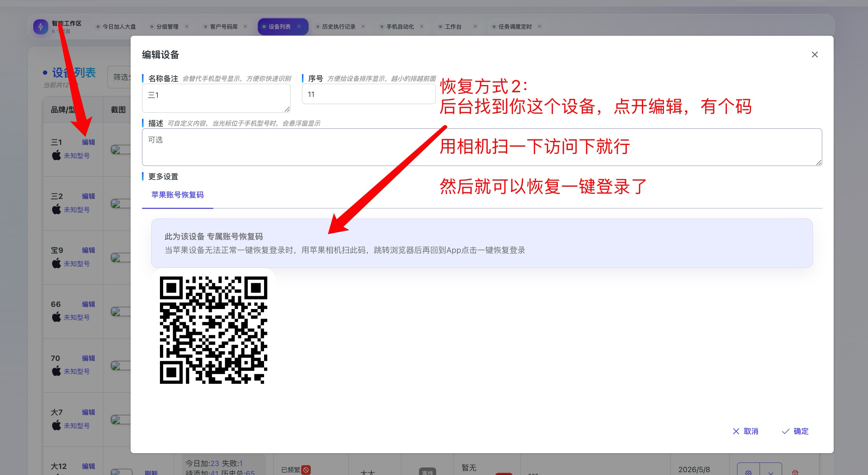Switch to the 分组管理 tab

click(x=167, y=27)
